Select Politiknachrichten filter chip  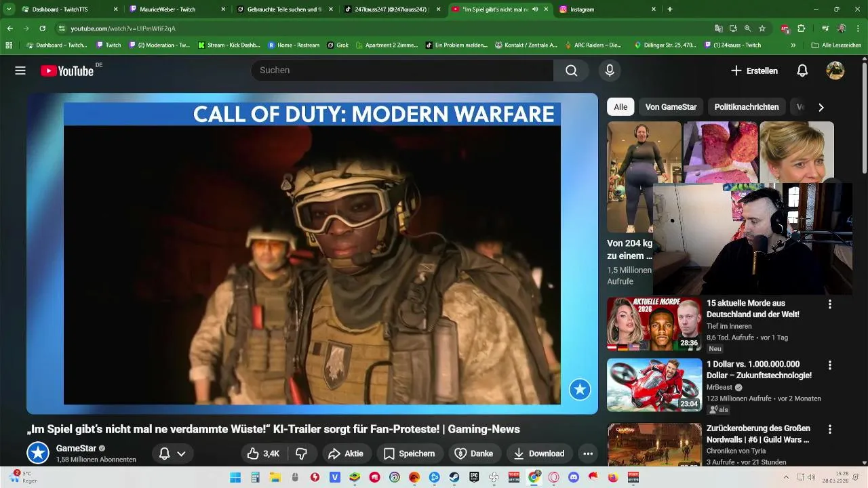tap(747, 107)
